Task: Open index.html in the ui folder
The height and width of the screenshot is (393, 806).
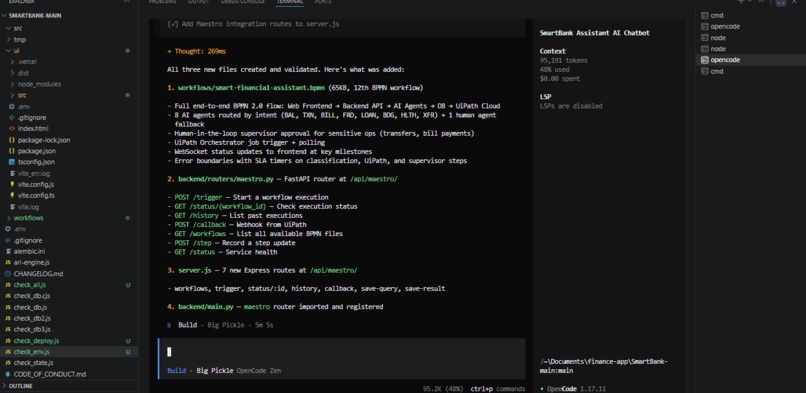Action: pos(33,128)
